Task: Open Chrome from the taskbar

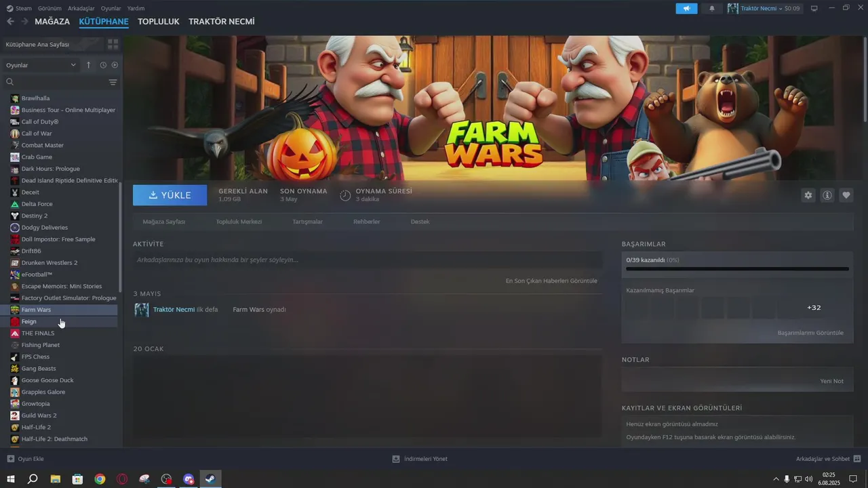Action: tap(100, 479)
